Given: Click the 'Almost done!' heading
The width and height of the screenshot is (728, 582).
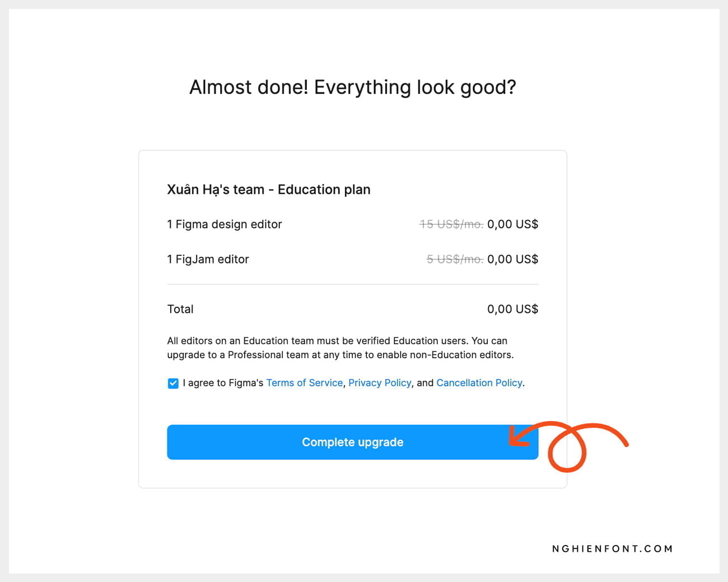Looking at the screenshot, I should click(x=352, y=87).
